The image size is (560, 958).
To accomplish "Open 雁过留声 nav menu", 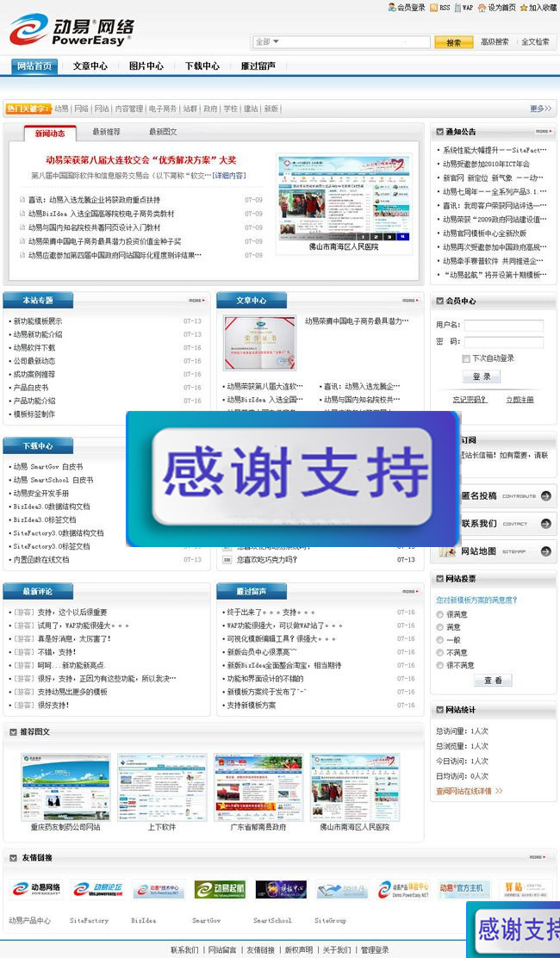I will pyautogui.click(x=258, y=66).
